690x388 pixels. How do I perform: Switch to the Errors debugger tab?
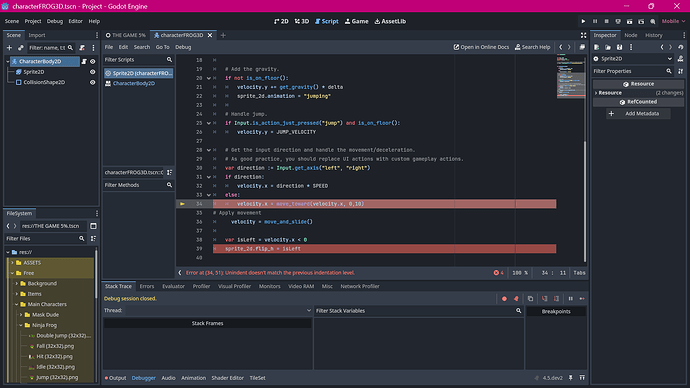coord(147,286)
